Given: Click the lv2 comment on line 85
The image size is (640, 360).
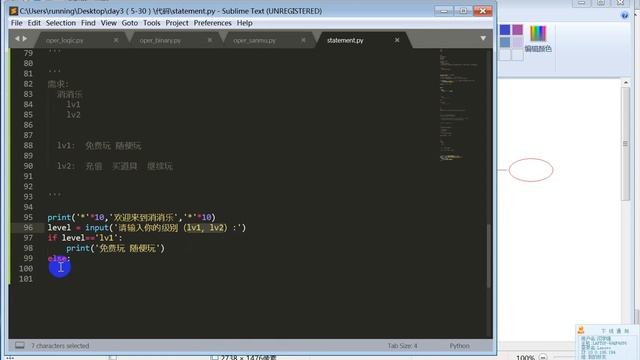Looking at the screenshot, I should point(73,115).
